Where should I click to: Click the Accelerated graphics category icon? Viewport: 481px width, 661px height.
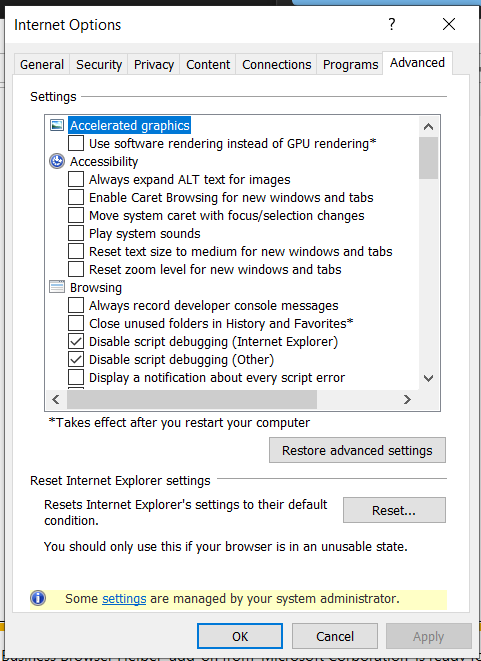coord(57,125)
